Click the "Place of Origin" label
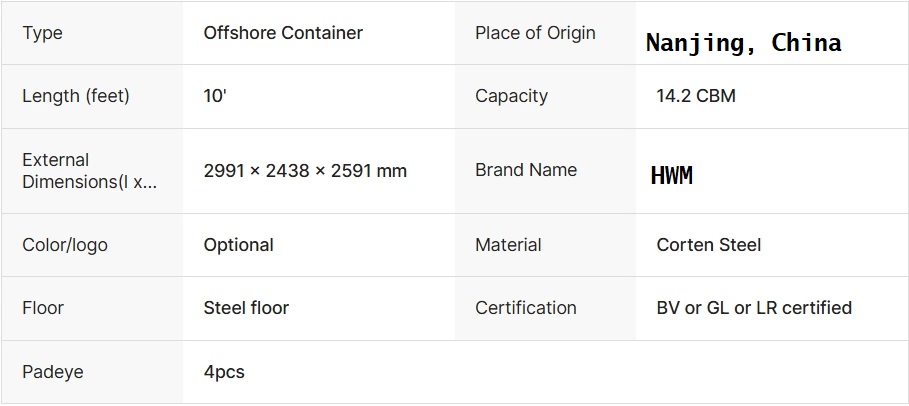The height and width of the screenshot is (406, 909). point(535,33)
